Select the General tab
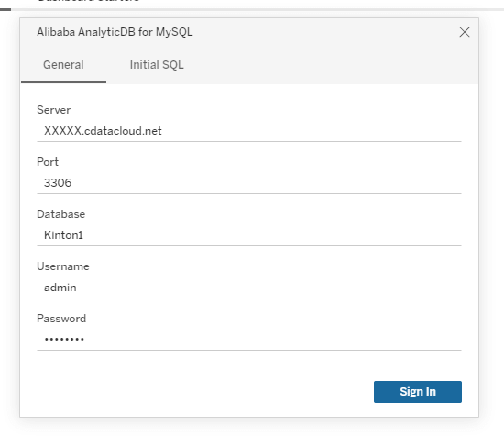Viewport: 504px width, 445px height. (63, 65)
